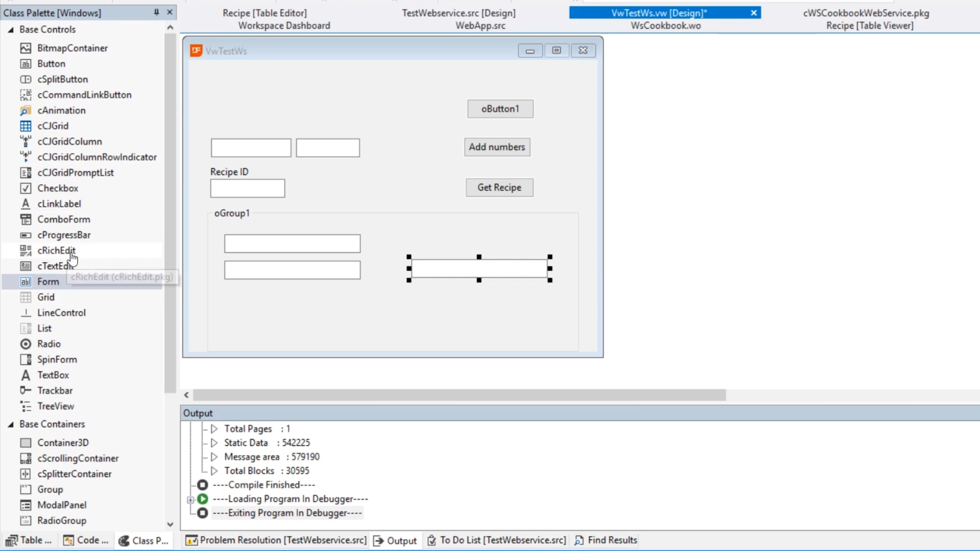Viewport: 980px width, 551px height.
Task: Choose the cSplitButton palette icon
Action: click(26, 79)
